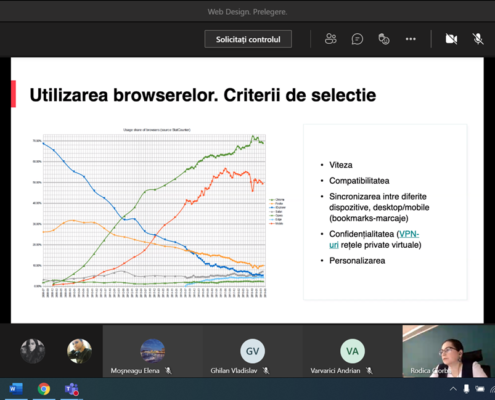Select Rodica's video tile
The height and width of the screenshot is (400, 495).
(x=449, y=351)
